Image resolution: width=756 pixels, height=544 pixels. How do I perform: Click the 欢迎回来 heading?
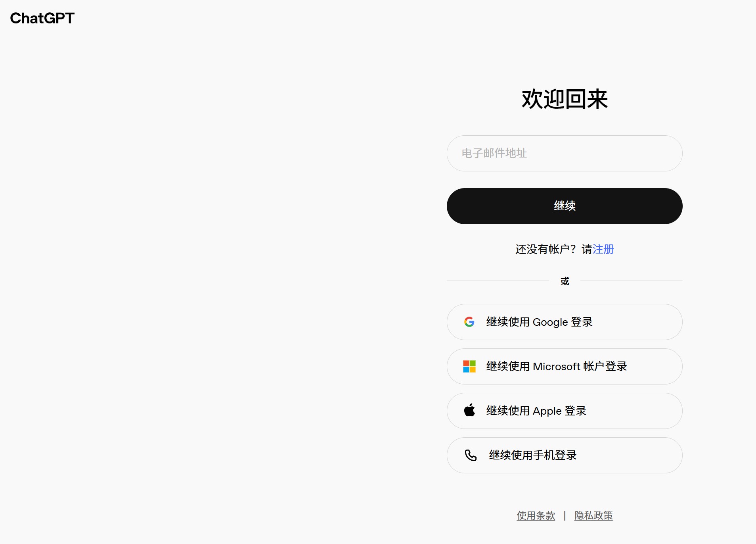click(565, 99)
